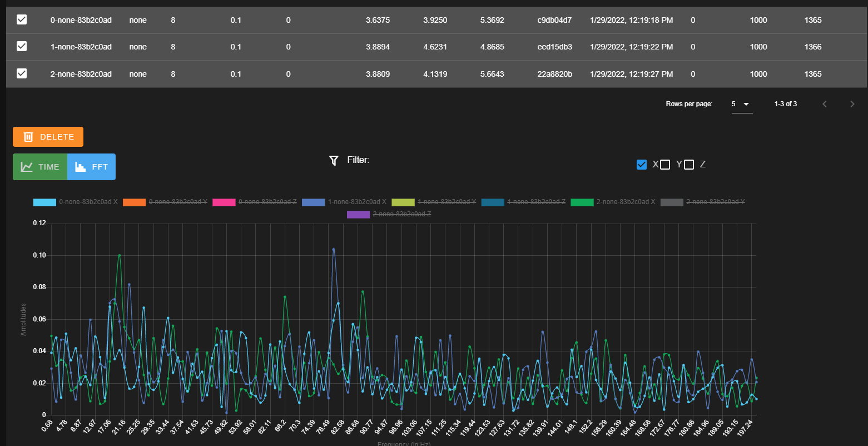
Task: Click timestamp 1/29/2022, 12:19:27 PM
Action: (x=631, y=74)
